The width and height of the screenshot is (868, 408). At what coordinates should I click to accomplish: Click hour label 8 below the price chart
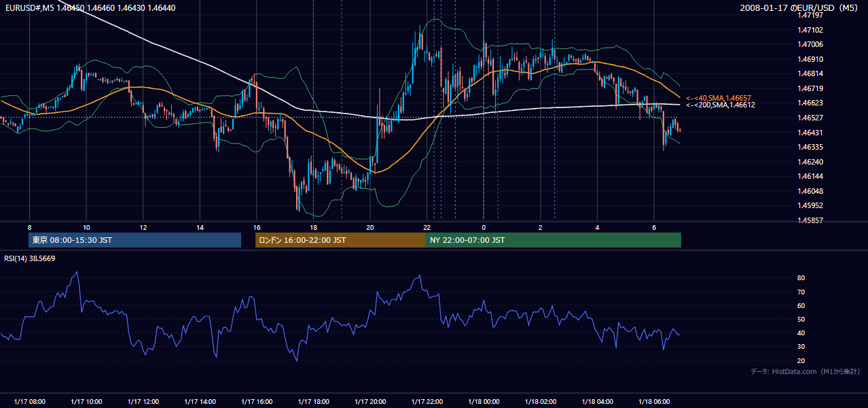click(x=29, y=226)
